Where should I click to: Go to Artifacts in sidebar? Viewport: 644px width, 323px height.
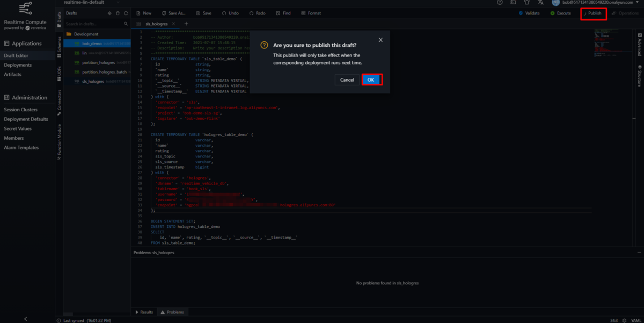12,74
